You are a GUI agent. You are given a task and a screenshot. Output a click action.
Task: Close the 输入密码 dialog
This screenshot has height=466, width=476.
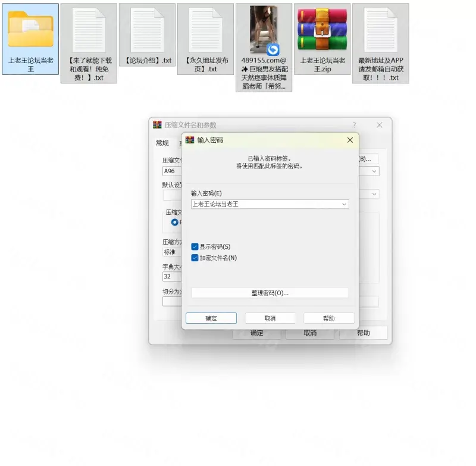pos(350,140)
